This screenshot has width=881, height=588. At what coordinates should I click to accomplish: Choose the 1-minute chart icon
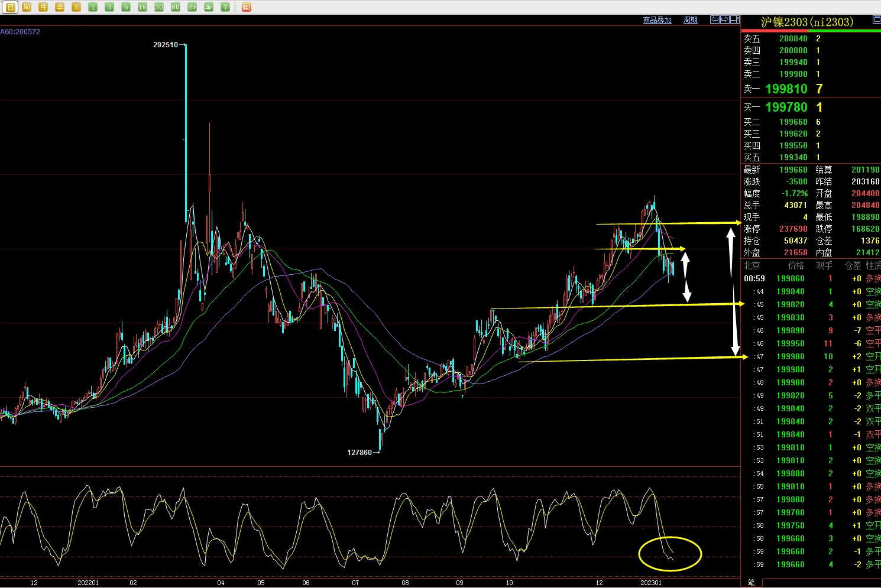93,7
